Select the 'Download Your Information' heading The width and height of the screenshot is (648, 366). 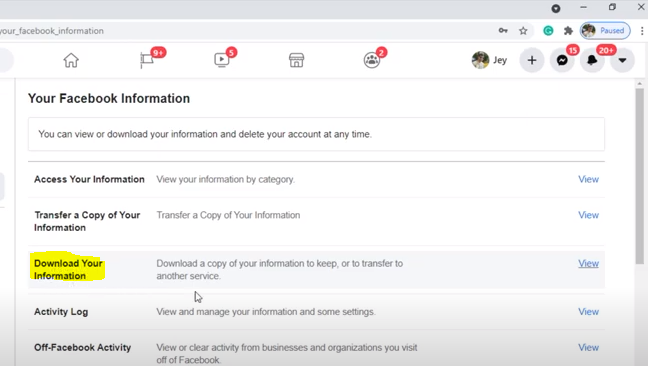click(68, 269)
